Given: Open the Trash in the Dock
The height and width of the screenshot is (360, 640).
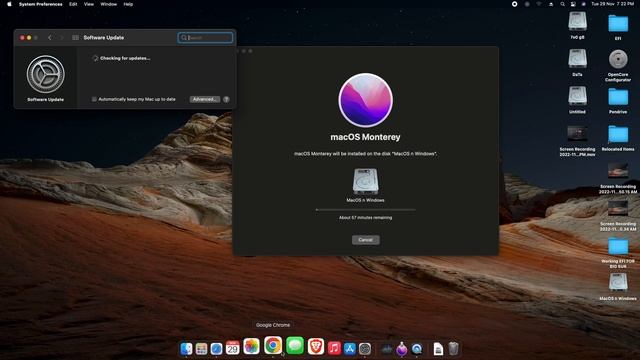Looking at the screenshot, I should point(453,349).
